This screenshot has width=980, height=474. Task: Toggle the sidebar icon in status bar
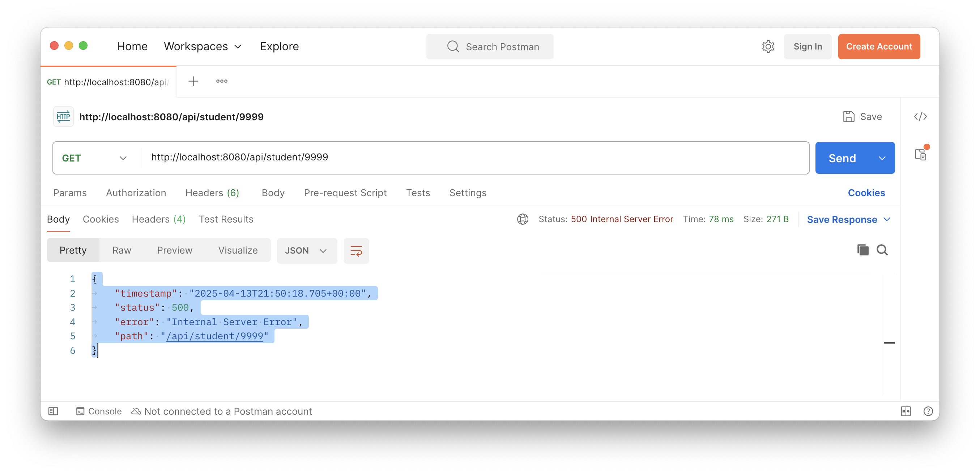coord(53,411)
